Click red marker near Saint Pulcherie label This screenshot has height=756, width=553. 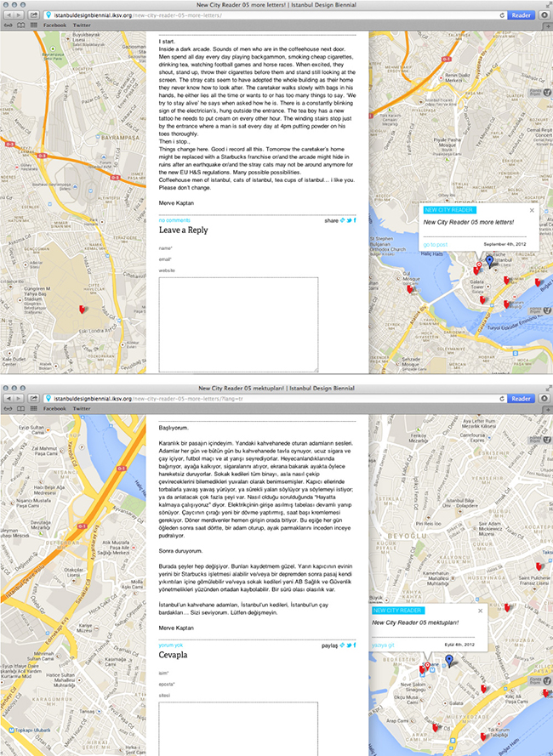[539, 566]
